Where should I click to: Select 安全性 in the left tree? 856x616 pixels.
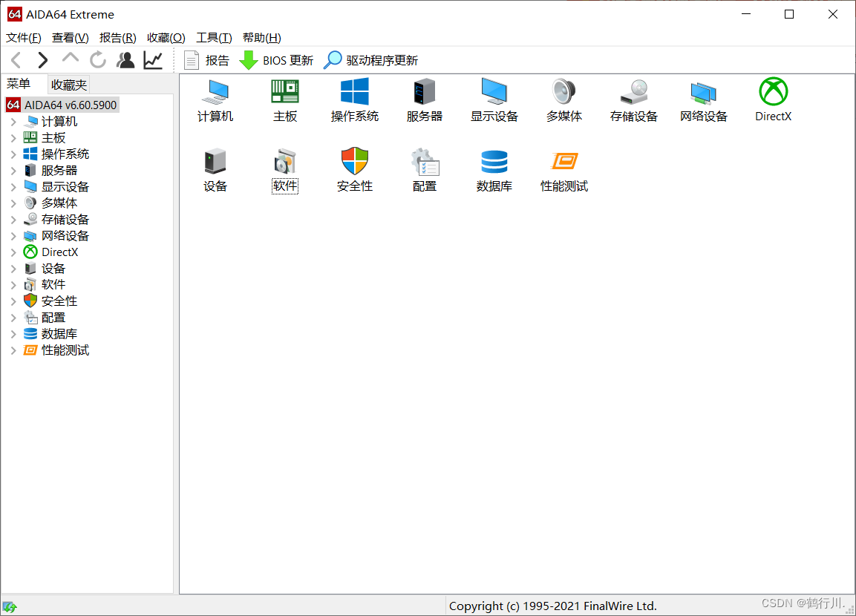(50, 301)
